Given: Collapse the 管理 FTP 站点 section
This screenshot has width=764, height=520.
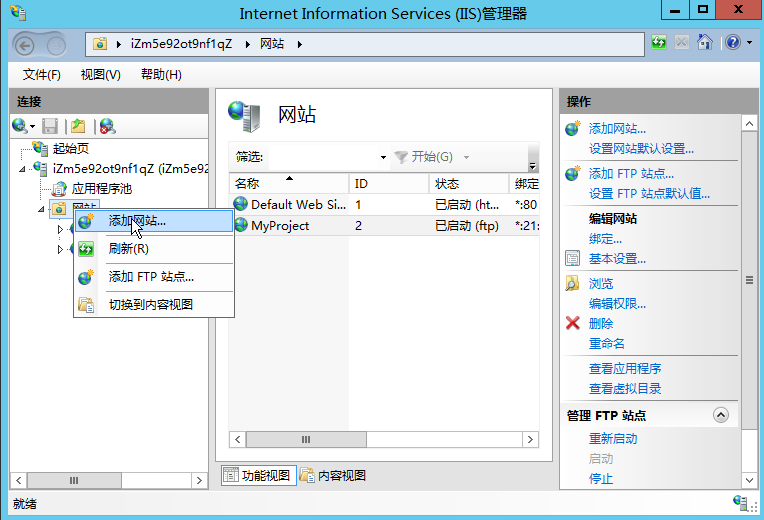Looking at the screenshot, I should [721, 415].
